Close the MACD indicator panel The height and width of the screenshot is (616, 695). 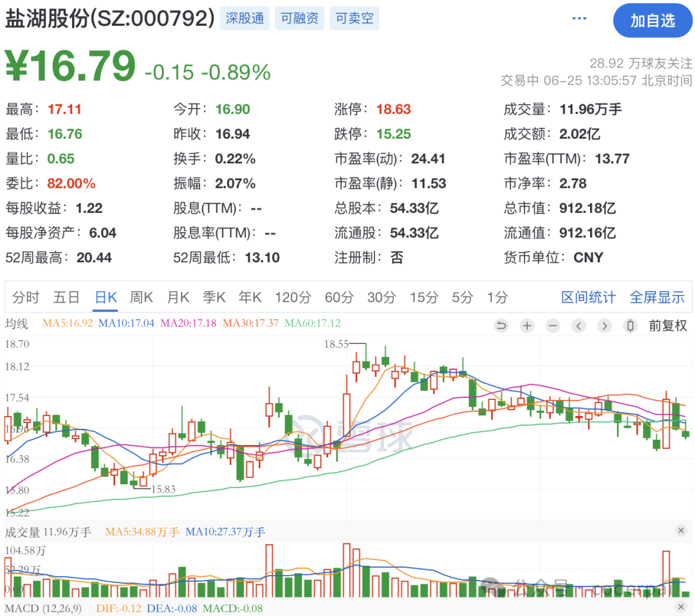(x=681, y=607)
